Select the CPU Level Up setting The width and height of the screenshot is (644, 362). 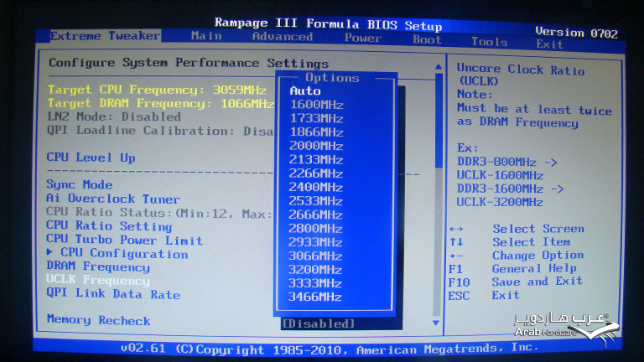[91, 158]
